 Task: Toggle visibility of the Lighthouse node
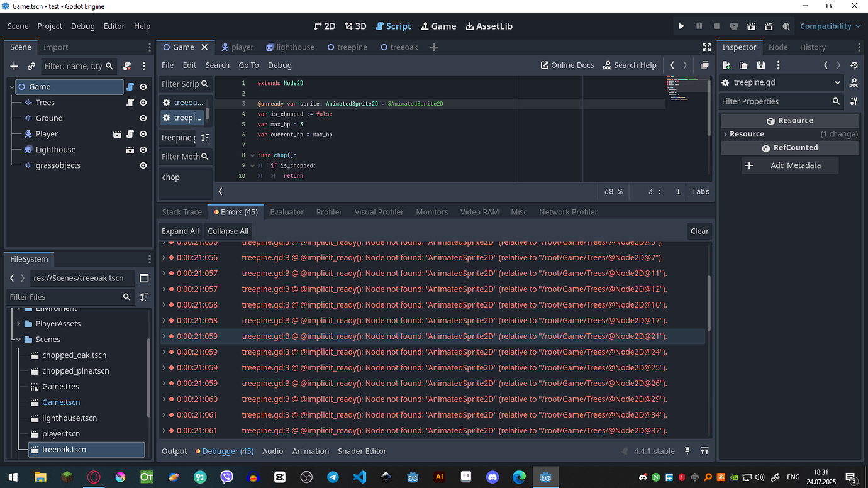tap(143, 150)
